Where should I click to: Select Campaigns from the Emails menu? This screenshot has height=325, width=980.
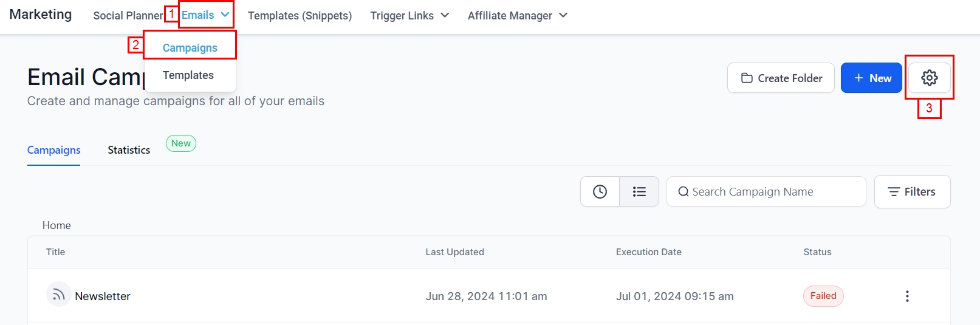click(190, 48)
